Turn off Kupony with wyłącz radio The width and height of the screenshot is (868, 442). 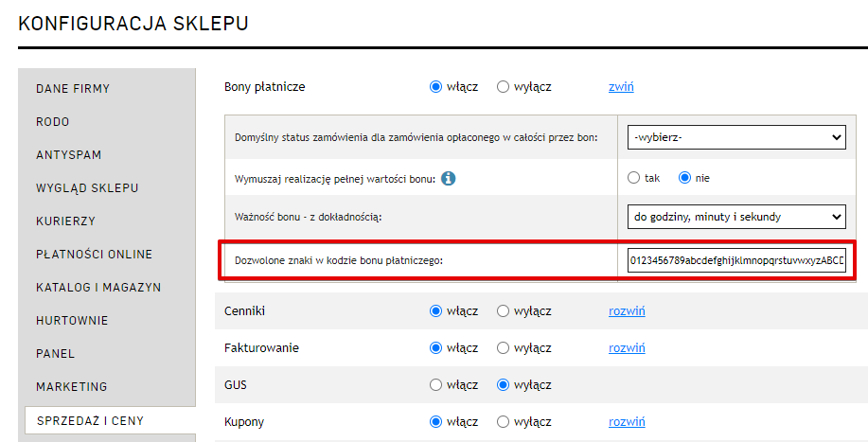[x=503, y=421]
